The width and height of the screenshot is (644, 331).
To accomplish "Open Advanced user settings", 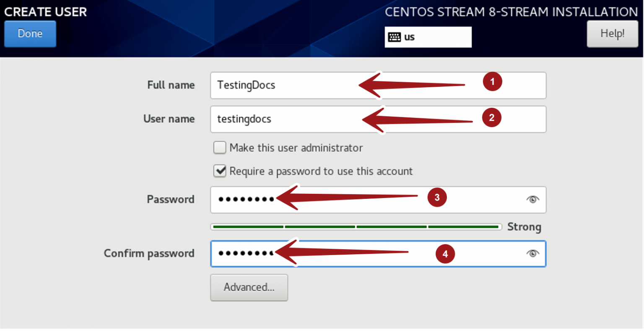I will click(x=249, y=287).
